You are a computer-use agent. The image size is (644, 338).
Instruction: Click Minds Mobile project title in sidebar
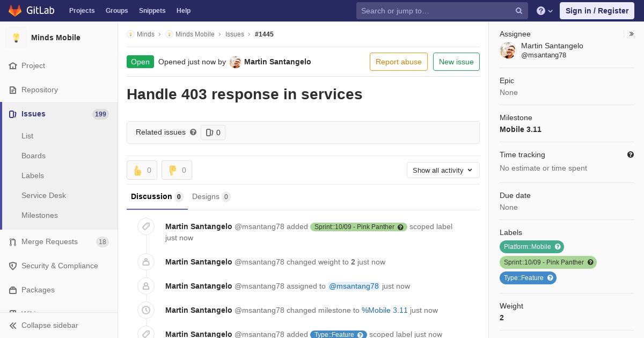coord(56,38)
